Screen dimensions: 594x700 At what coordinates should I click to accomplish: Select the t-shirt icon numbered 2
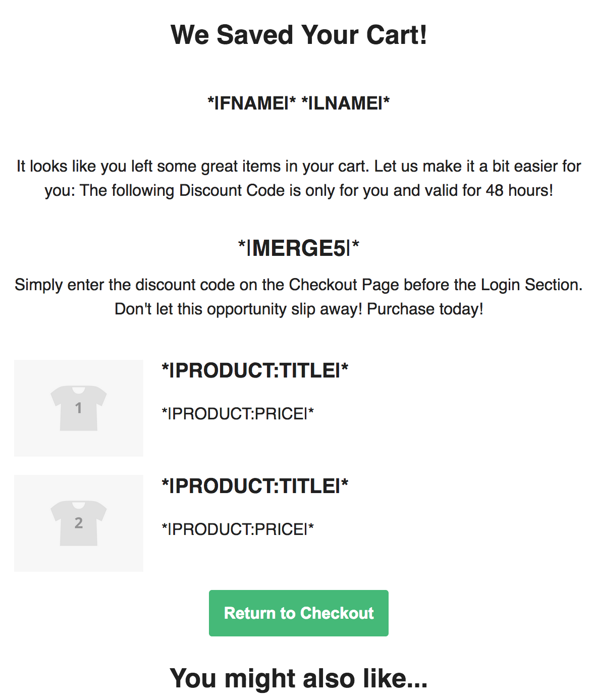click(79, 523)
